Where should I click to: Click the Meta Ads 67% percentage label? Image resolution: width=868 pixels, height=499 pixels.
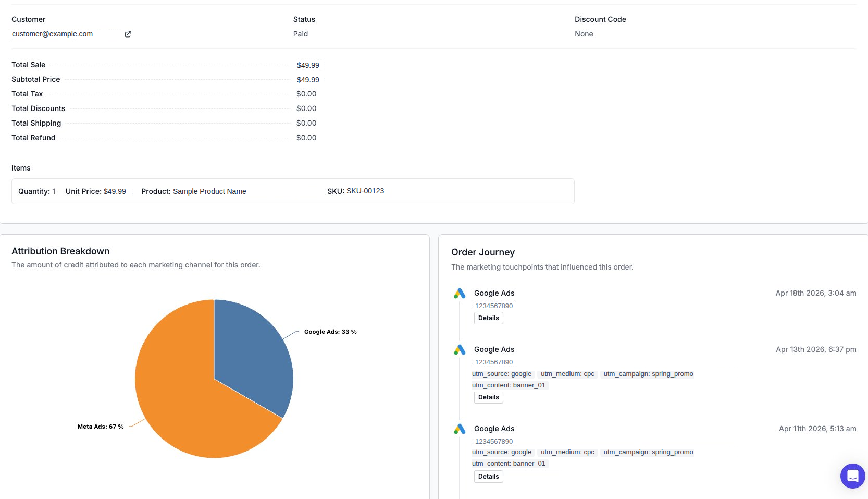tap(101, 426)
